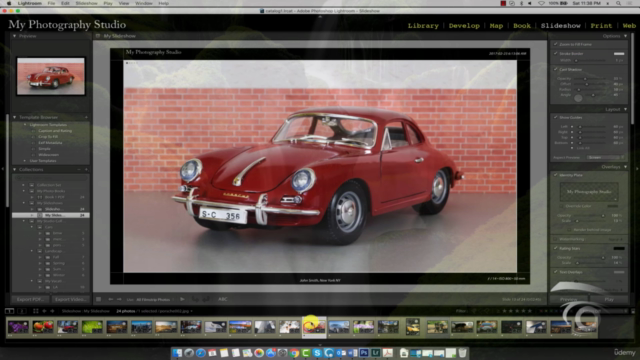This screenshot has height=360, width=640.
Task: Toggle Zoom to Fill Frame checkbox
Action: 556,44
